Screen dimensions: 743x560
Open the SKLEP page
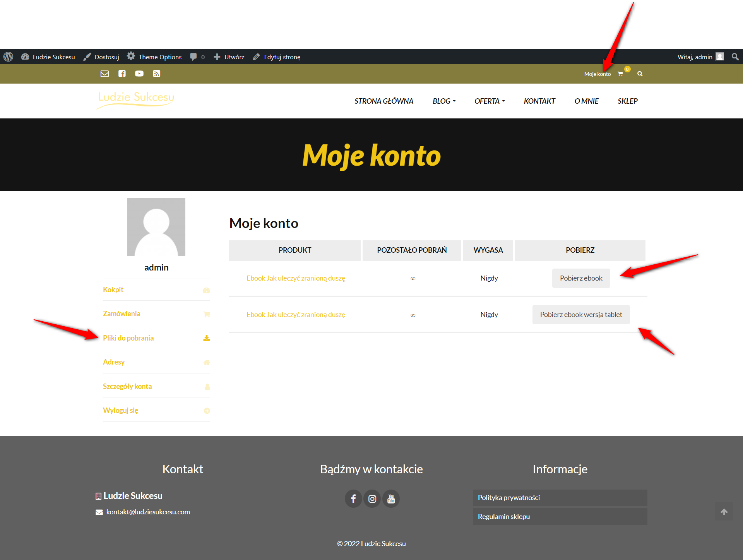[x=627, y=101]
